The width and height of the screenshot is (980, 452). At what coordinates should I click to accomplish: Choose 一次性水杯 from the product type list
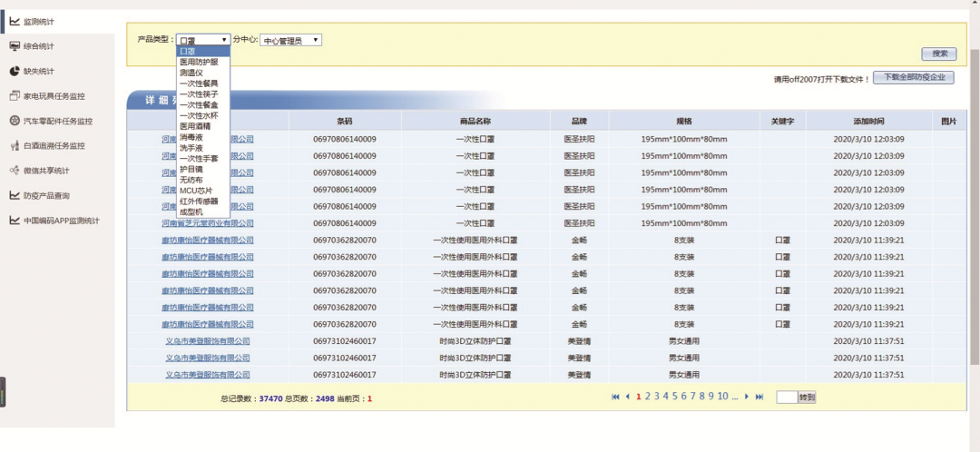point(203,115)
